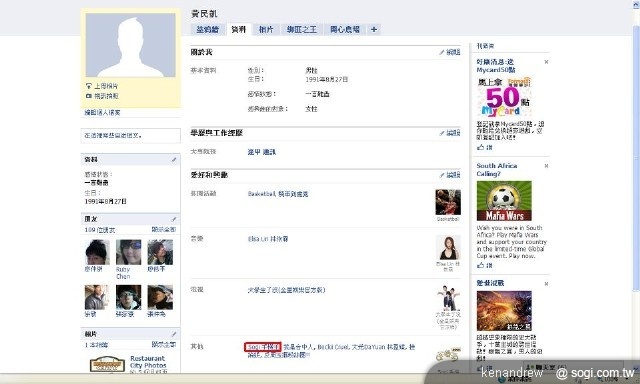Click the pencil icon in the albums box header
Image resolution: width=640 pixels, height=384 pixels.
point(174,334)
